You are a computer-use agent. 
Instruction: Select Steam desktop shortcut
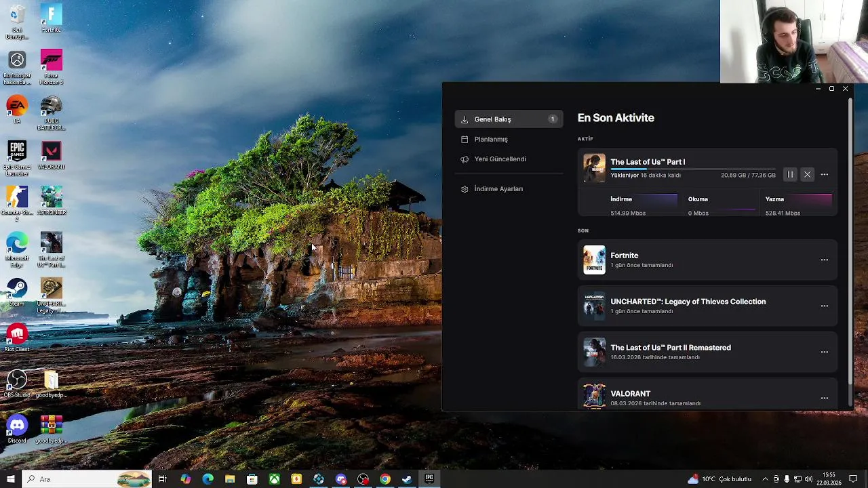click(x=17, y=292)
